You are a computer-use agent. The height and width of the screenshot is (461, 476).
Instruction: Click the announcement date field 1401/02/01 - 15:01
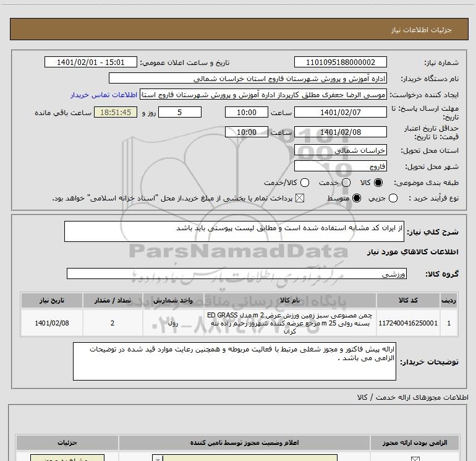[91, 62]
